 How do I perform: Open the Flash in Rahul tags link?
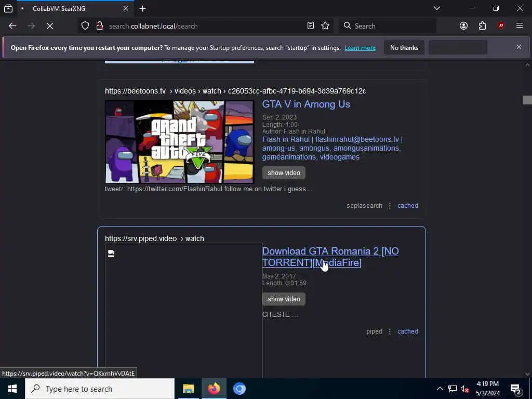click(332, 148)
